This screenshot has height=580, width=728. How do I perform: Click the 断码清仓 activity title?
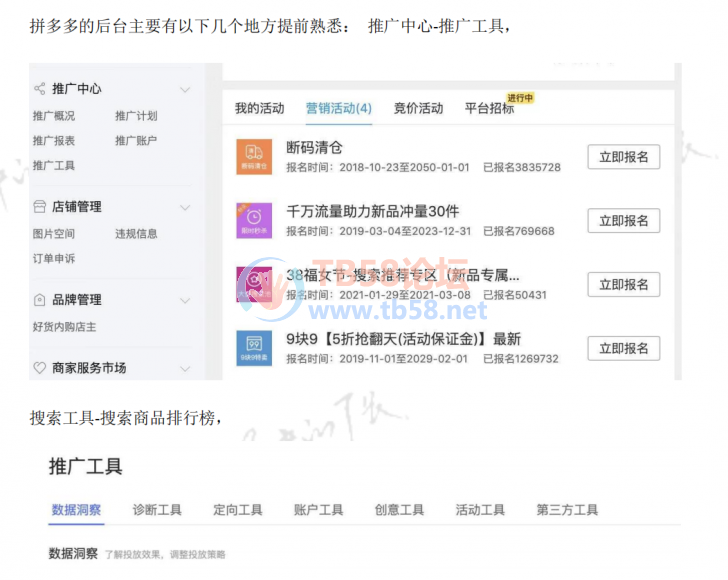point(314,148)
